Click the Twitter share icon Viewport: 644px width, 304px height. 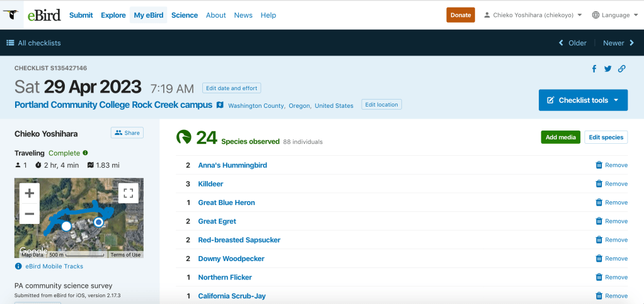607,69
